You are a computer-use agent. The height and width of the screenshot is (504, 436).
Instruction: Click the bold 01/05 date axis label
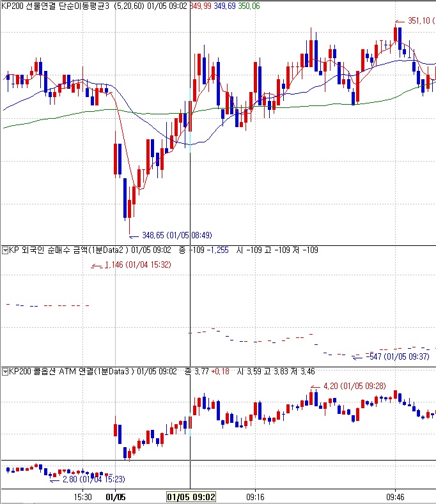pos(116,496)
